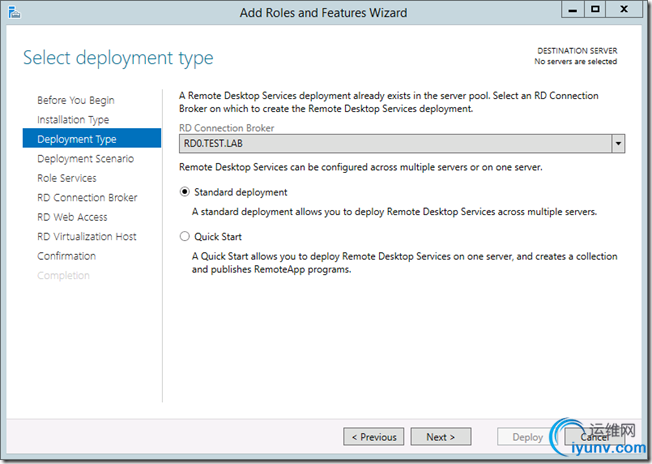
Task: Click the wizard icon in the title bar
Action: pyautogui.click(x=13, y=12)
